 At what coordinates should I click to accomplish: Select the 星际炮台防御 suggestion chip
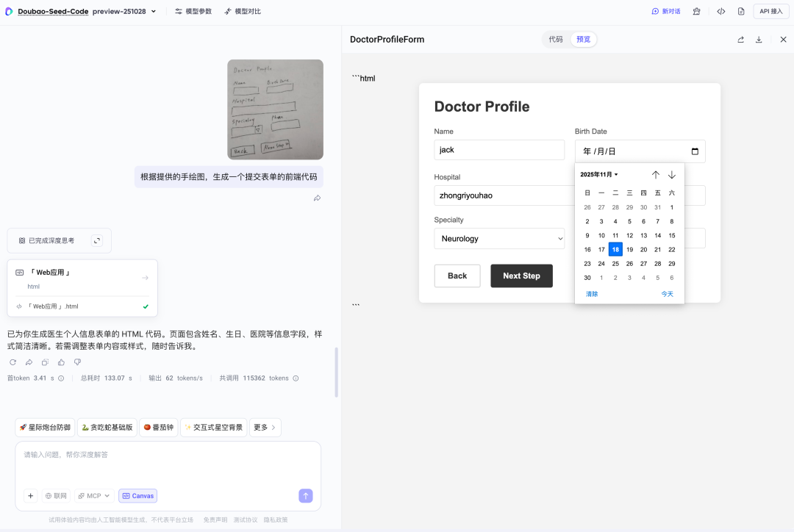[x=45, y=427]
